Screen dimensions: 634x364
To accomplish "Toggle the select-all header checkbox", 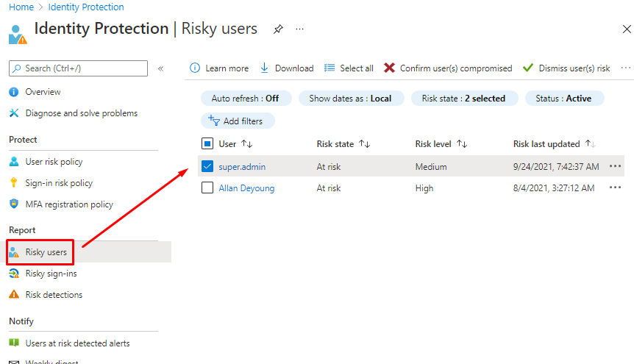I will click(x=207, y=144).
